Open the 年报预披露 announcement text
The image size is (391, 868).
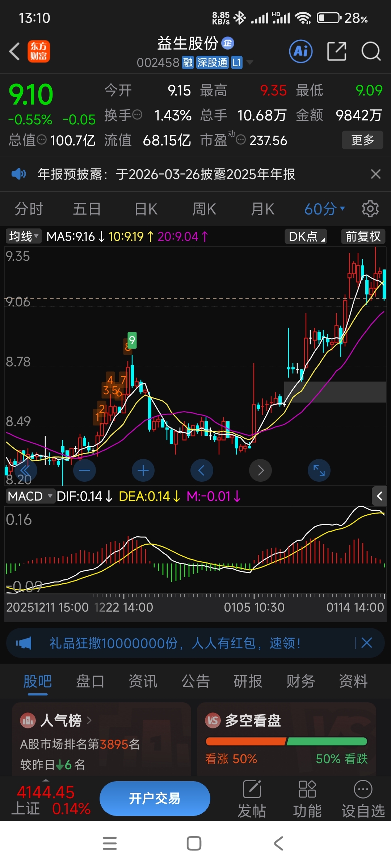(167, 174)
